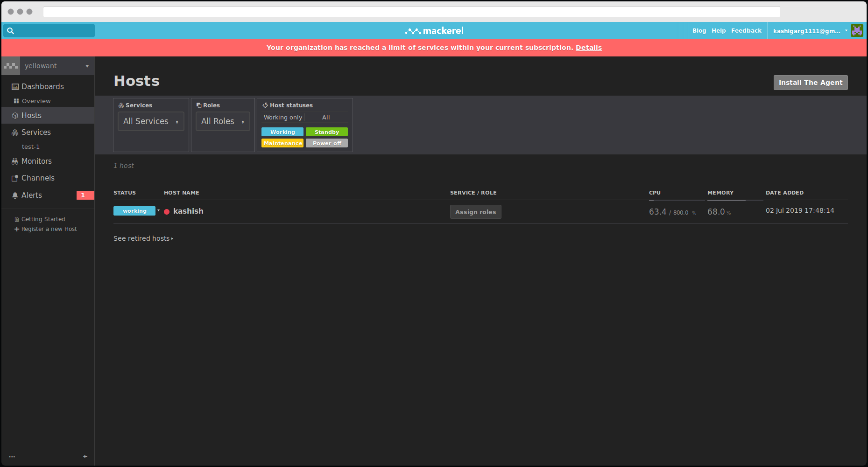The height and width of the screenshot is (467, 868).
Task: Open the user avatar icon
Action: tap(857, 31)
